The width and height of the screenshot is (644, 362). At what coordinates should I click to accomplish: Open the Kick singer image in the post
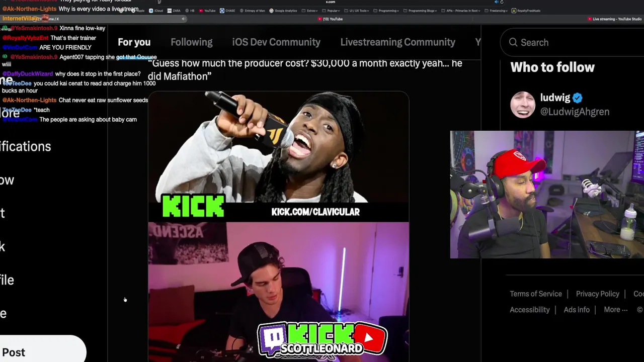click(x=278, y=156)
